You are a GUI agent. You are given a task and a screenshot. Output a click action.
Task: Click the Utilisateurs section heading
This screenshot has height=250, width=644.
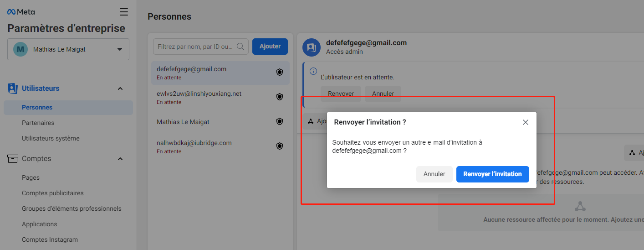point(41,89)
